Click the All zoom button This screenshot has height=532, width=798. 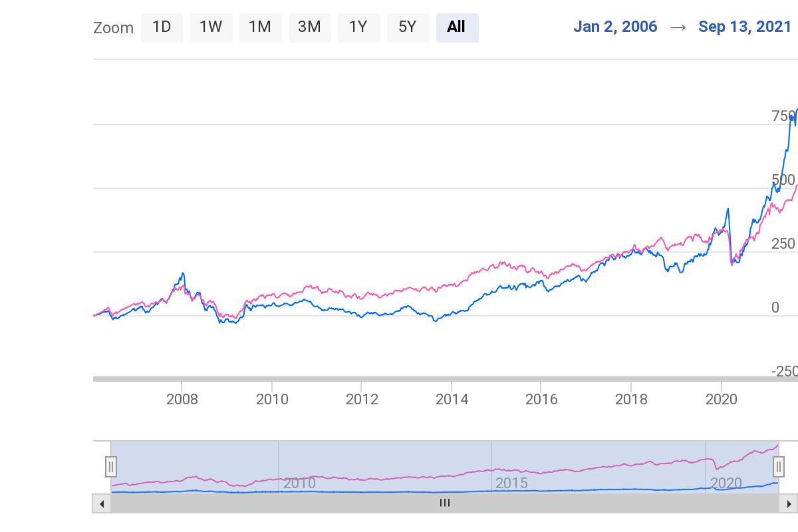457,27
